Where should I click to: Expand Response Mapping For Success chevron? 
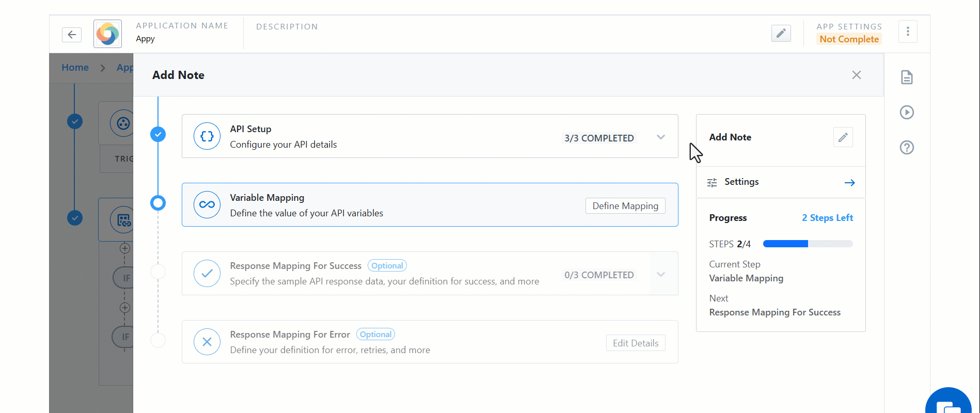coord(660,274)
